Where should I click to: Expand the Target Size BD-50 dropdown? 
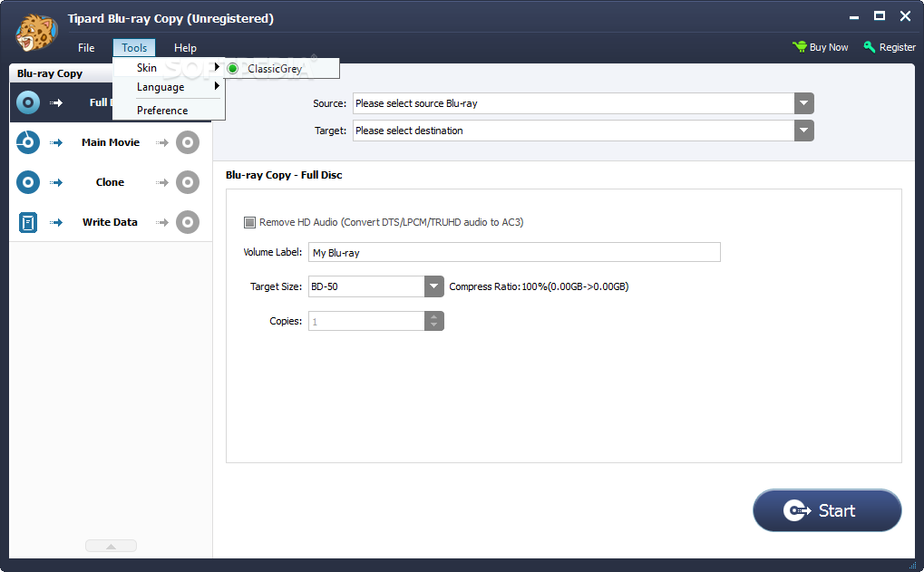tap(433, 286)
